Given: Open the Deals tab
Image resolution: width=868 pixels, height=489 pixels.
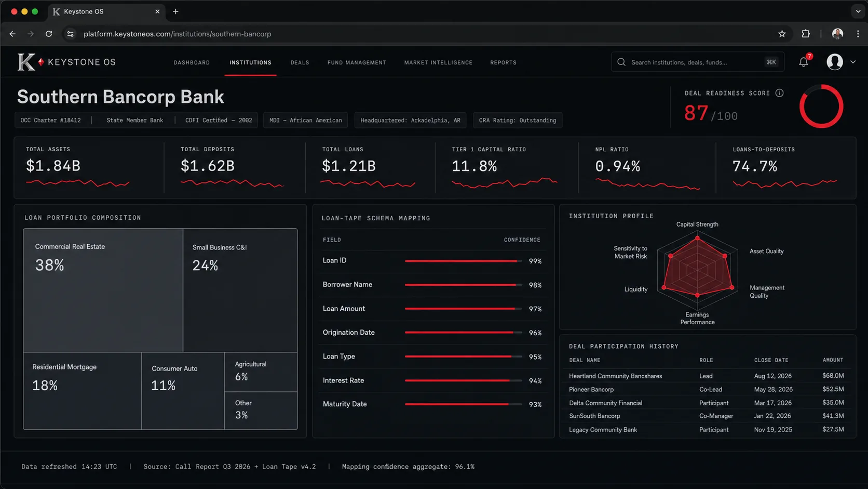Looking at the screenshot, I should [300, 62].
